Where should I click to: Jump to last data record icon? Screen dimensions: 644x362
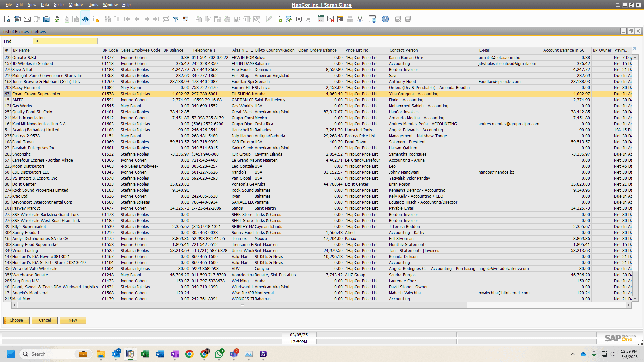point(156,19)
